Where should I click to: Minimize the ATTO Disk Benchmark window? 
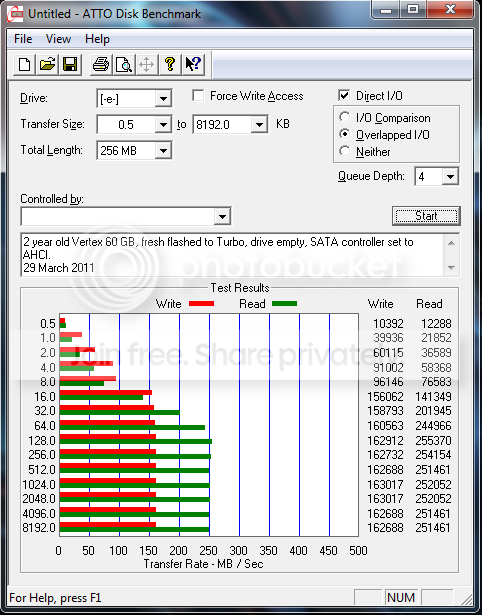coord(386,10)
